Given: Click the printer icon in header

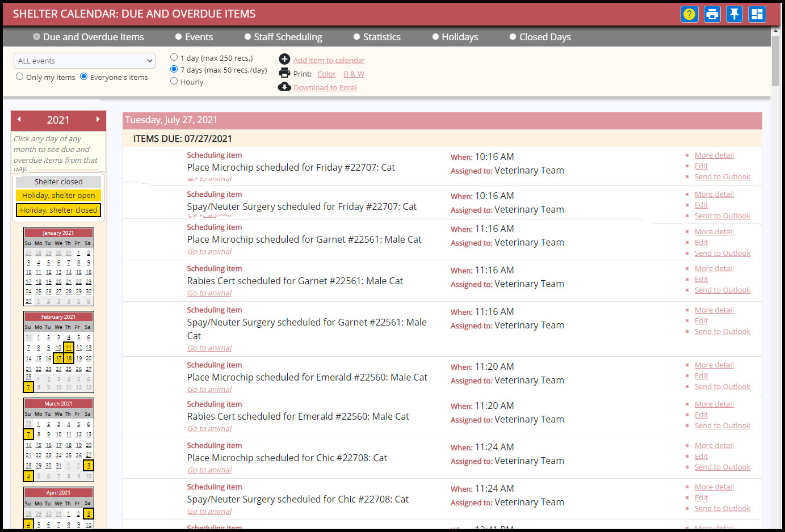Looking at the screenshot, I should (712, 14).
